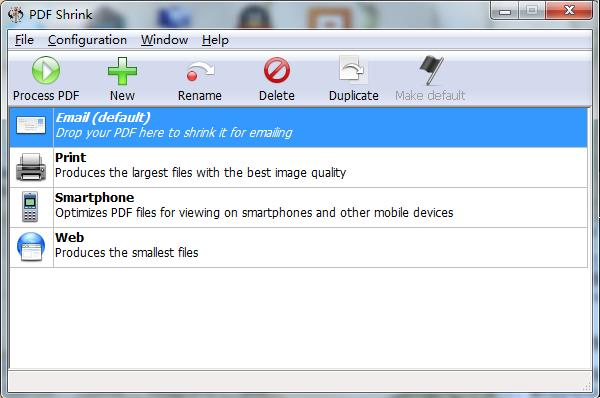Click the green Process PDF play icon
Image resolution: width=600 pixels, height=398 pixels.
46,70
